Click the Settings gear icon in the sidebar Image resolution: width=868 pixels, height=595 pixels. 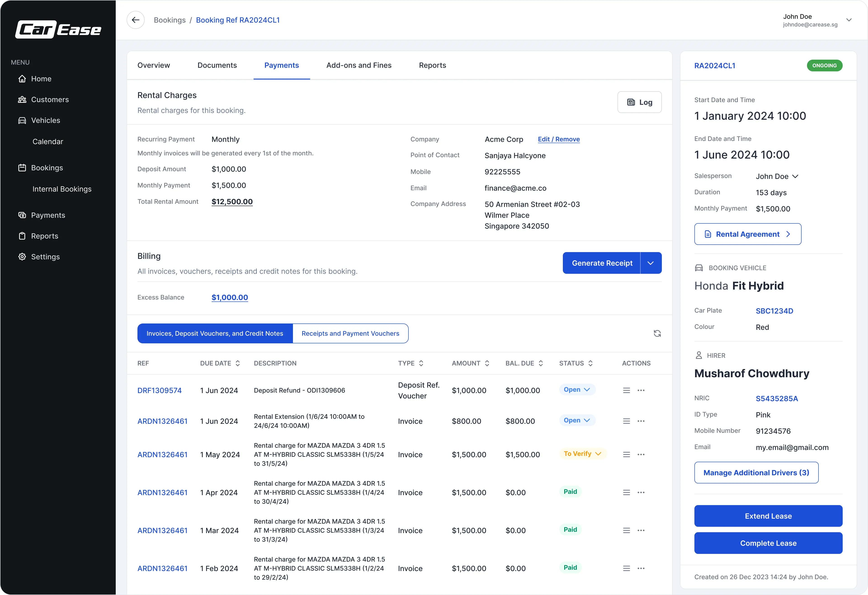pyautogui.click(x=22, y=257)
